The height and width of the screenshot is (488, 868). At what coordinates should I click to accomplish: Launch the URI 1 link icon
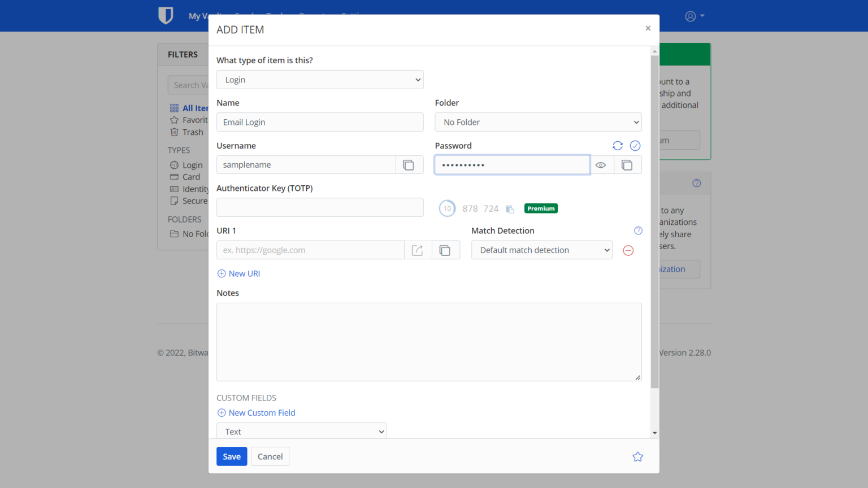tap(418, 250)
